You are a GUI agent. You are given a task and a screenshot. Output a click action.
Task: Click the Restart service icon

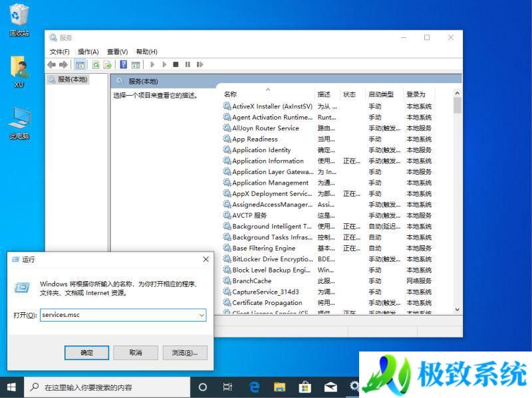(199, 64)
